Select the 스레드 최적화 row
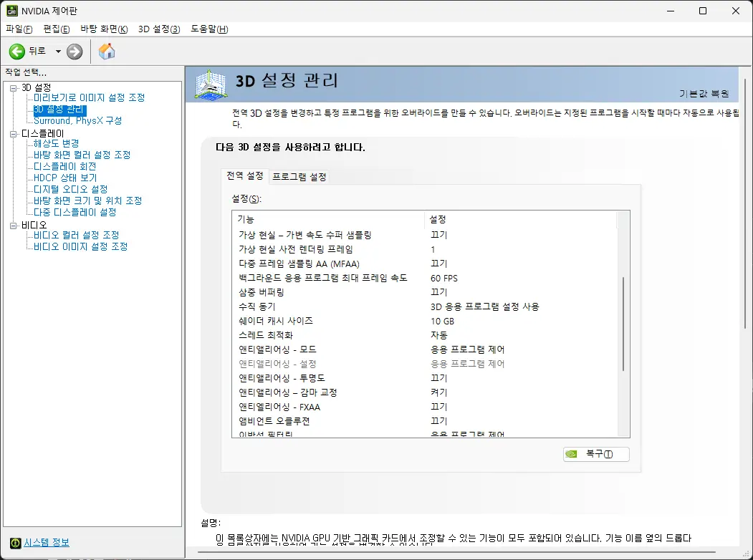Image resolution: width=753 pixels, height=560 pixels. (x=425, y=335)
